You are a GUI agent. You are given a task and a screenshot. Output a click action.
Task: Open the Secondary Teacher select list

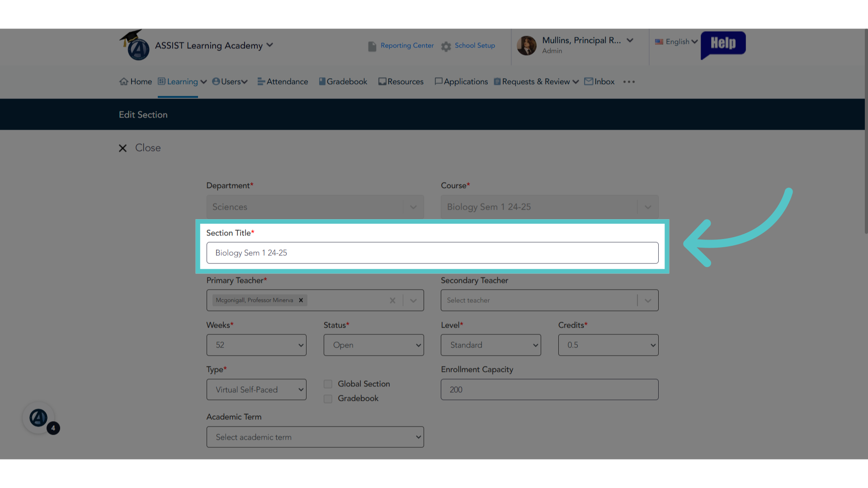549,300
